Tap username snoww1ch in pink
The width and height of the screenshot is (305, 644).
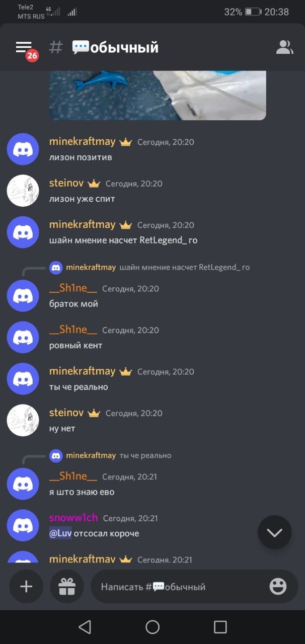point(73,518)
